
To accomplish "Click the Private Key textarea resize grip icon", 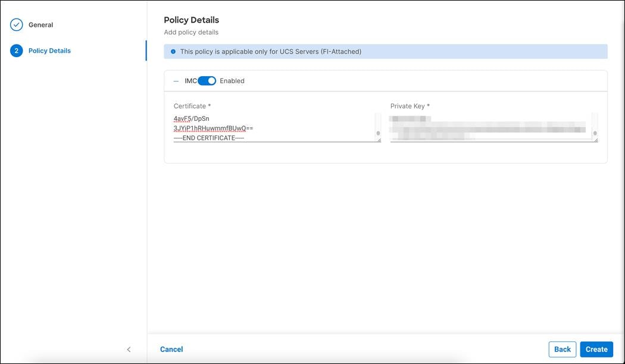I will pos(595,139).
